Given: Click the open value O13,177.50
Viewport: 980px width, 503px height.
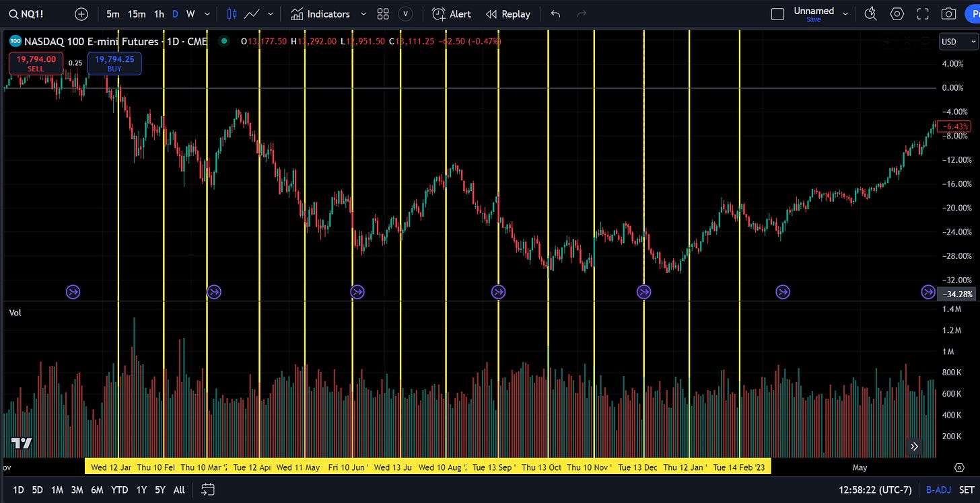Looking at the screenshot, I should click(x=265, y=42).
